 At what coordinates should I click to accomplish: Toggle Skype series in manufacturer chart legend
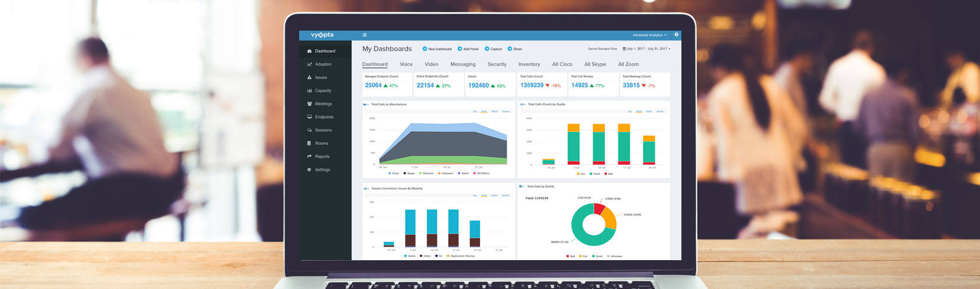pyautogui.click(x=409, y=174)
